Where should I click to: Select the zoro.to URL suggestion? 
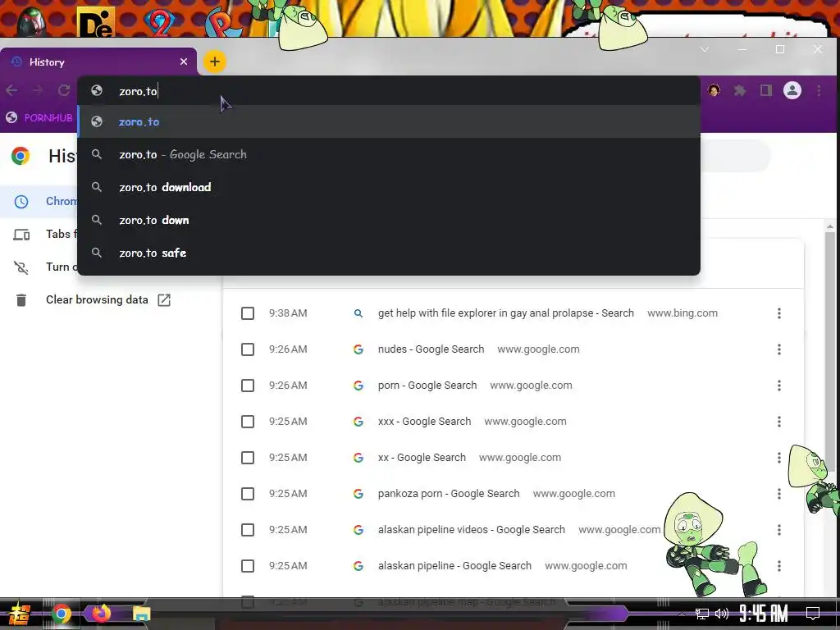coord(389,121)
